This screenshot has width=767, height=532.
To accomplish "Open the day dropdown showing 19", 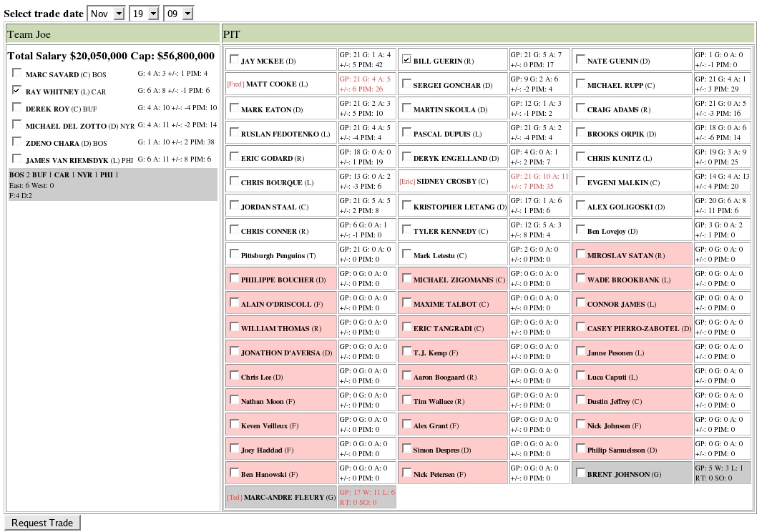I will click(145, 14).
